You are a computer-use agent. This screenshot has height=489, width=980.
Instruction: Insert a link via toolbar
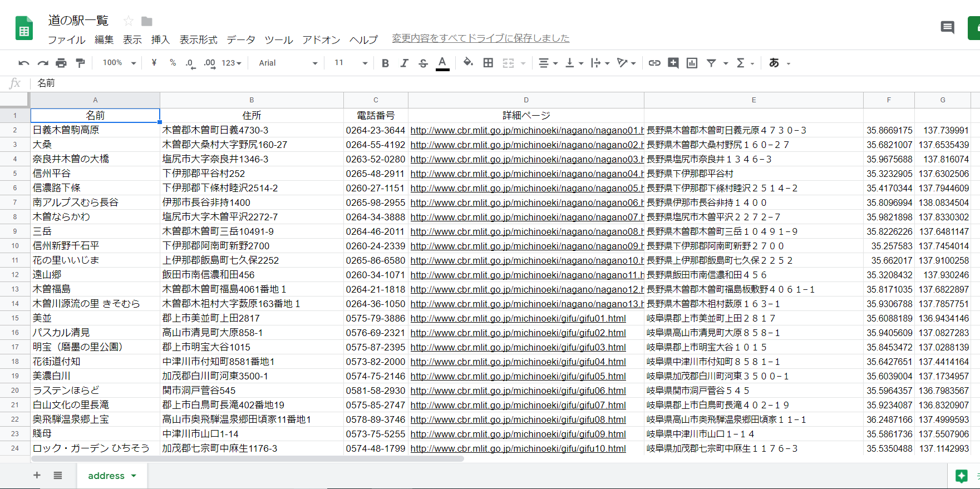tap(654, 63)
